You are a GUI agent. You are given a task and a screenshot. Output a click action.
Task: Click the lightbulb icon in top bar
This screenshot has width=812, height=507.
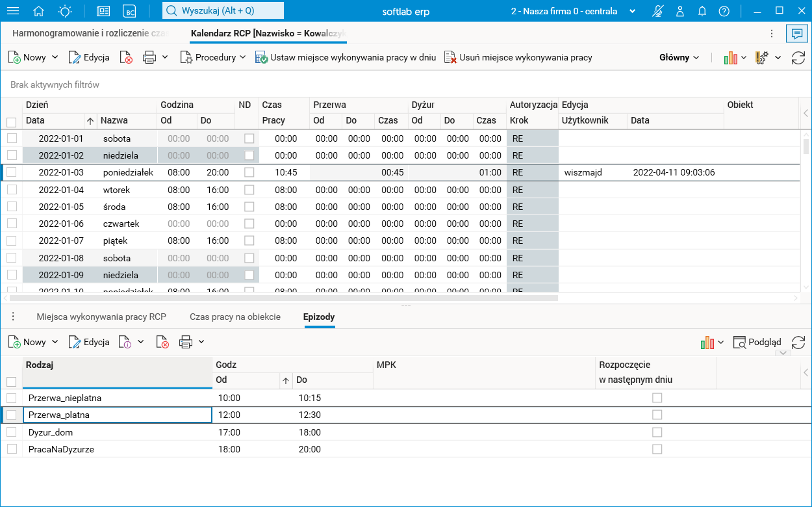[65, 11]
